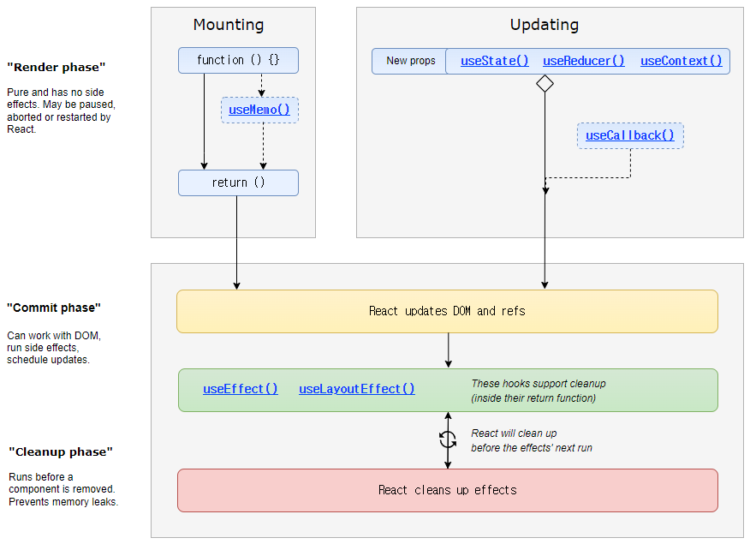Click the Updating section title

(x=545, y=25)
